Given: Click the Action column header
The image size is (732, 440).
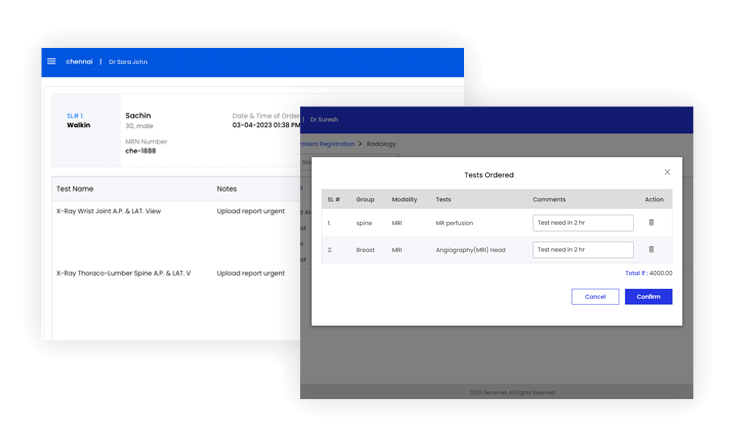Looking at the screenshot, I should click(654, 199).
